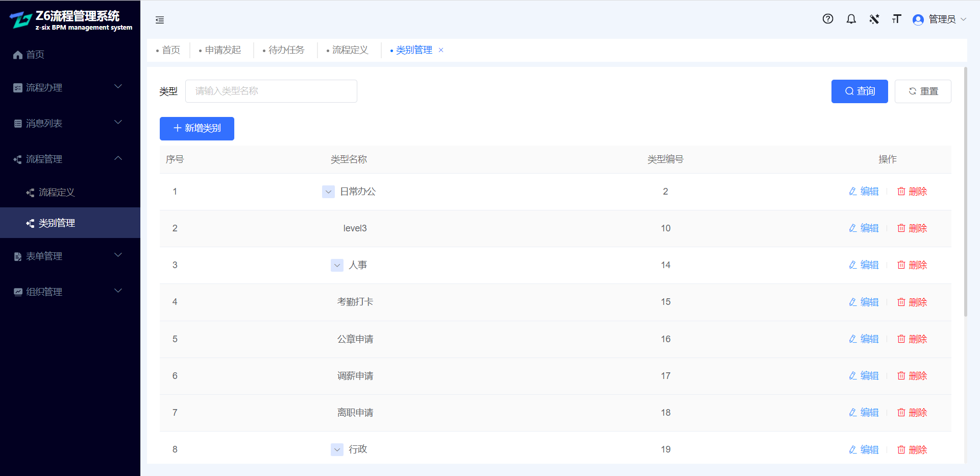
Task: Click the 流程管理 sidebar icon
Action: pyautogui.click(x=18, y=159)
